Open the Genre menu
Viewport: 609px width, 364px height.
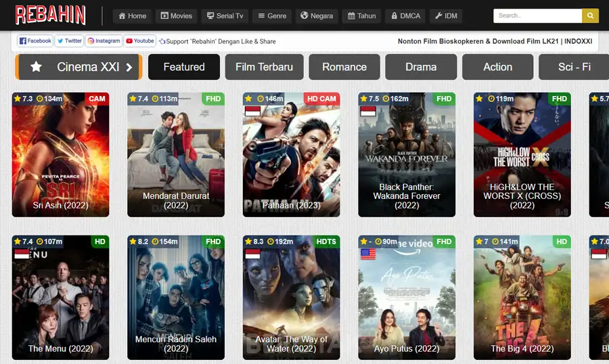tap(272, 16)
